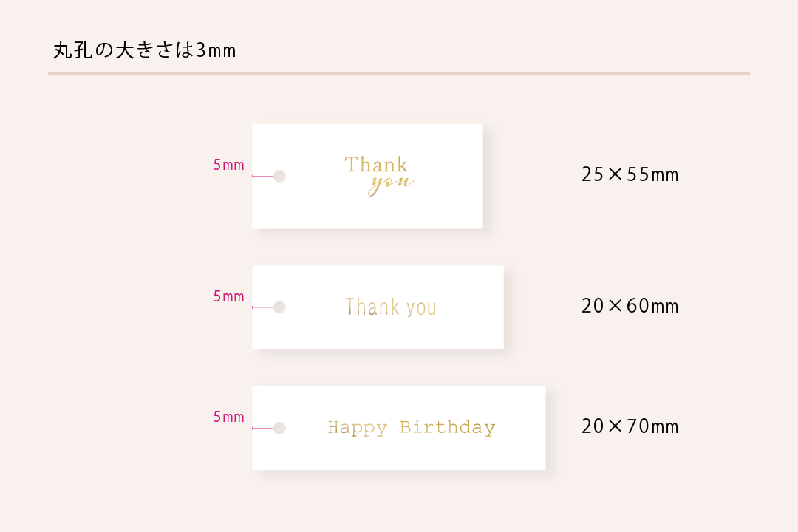Click the pink measurement line on bottom tag
798x532 pixels.
pos(262,428)
